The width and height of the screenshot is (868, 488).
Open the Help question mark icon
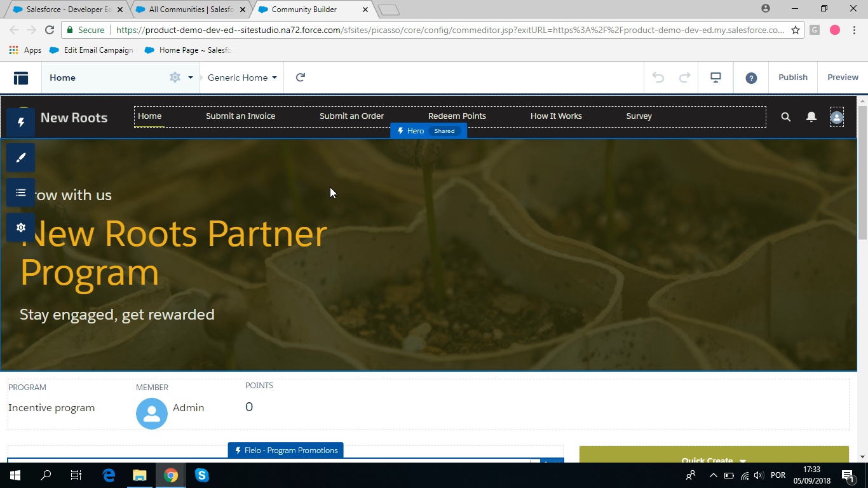751,78
